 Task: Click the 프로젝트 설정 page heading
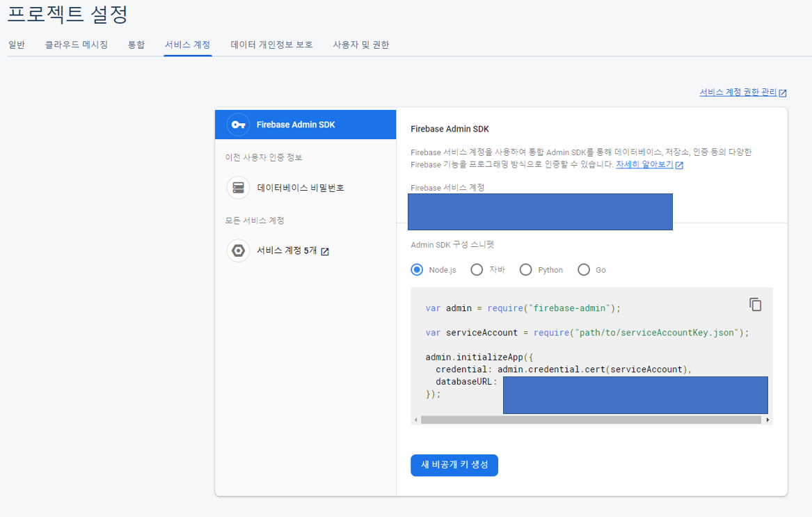(x=67, y=14)
